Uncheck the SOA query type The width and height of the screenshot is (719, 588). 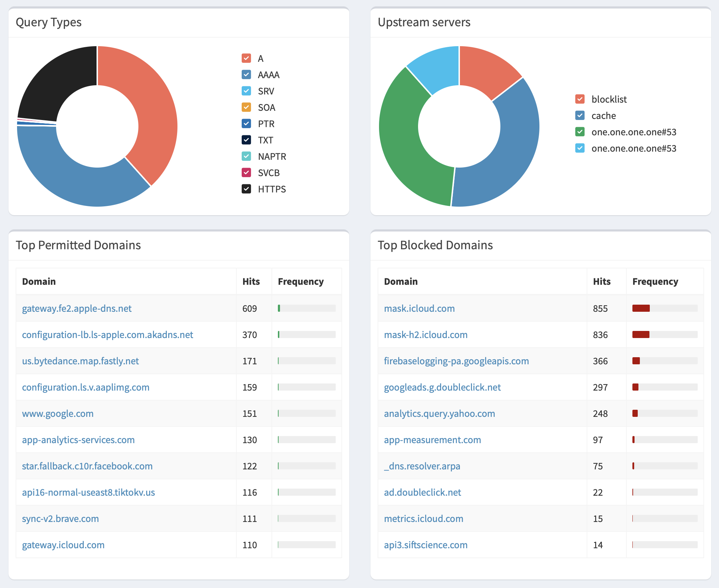click(246, 107)
